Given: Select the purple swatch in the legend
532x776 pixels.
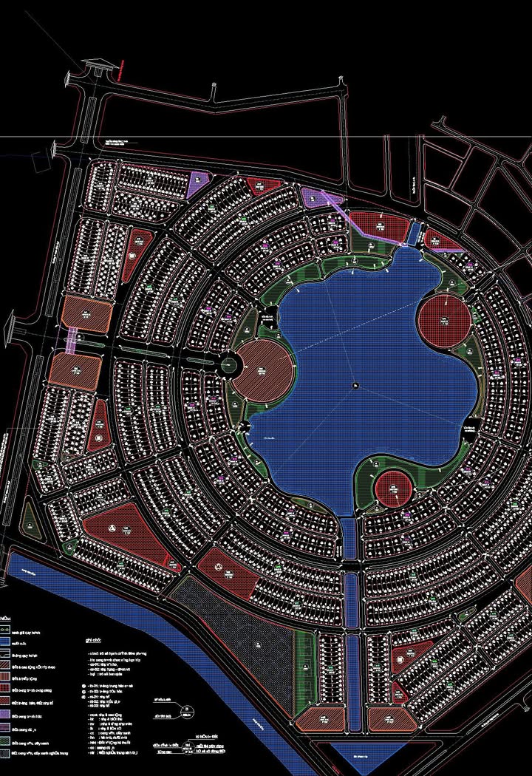Looking at the screenshot, I should click(4, 715).
